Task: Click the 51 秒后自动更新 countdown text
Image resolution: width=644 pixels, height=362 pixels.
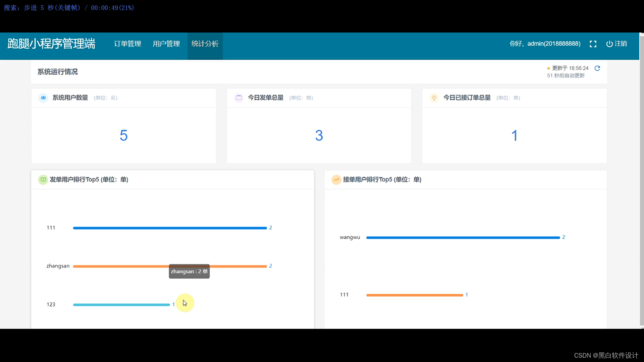Action: pos(566,76)
